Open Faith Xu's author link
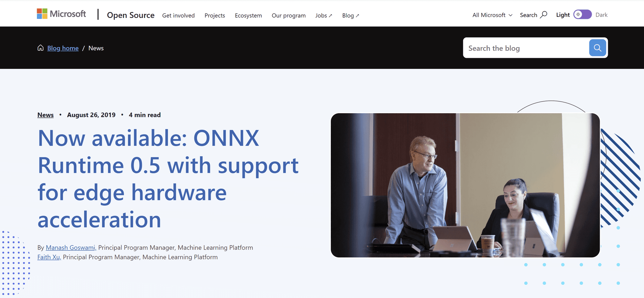644x298 pixels. pyautogui.click(x=49, y=257)
